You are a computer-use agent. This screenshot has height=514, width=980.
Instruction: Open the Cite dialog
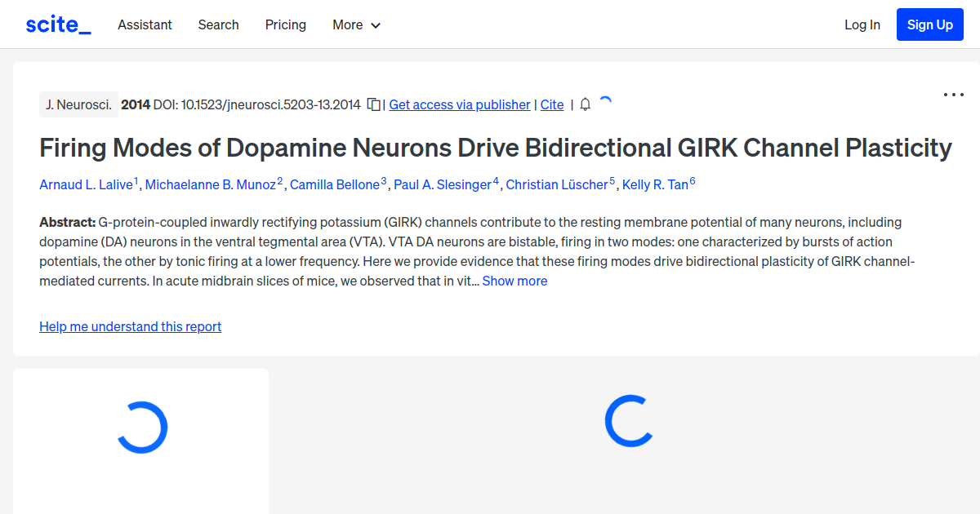pyautogui.click(x=551, y=104)
